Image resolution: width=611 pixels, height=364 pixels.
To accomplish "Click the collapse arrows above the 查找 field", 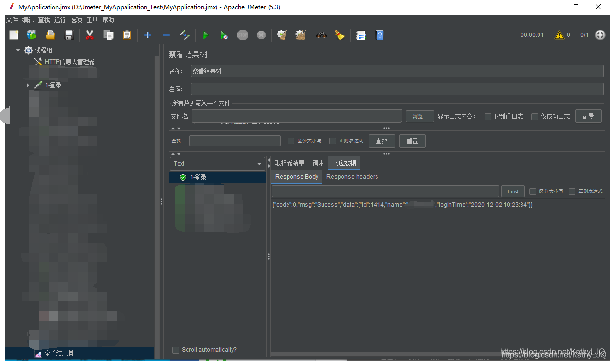I will pos(176,129).
